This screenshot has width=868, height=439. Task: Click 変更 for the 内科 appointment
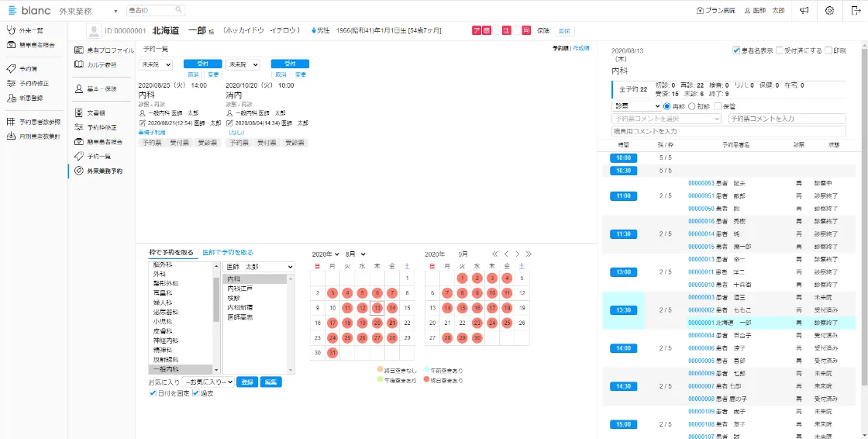213,74
